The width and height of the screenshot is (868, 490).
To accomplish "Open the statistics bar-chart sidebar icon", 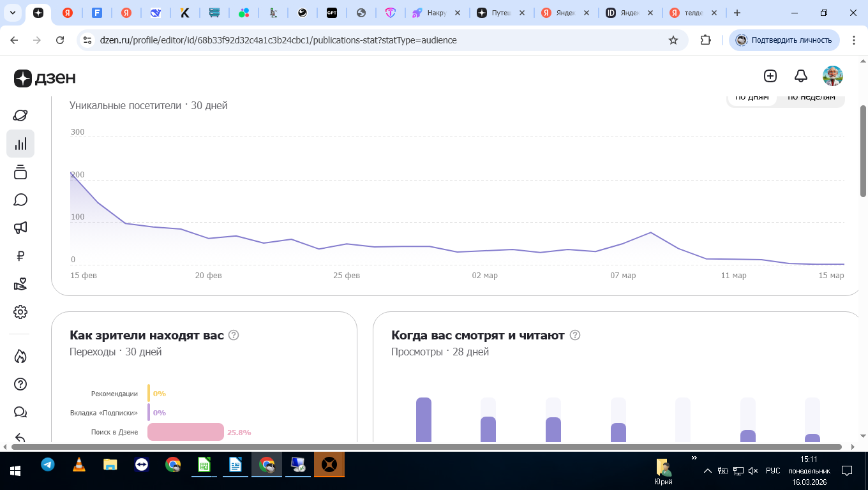I will 20,144.
